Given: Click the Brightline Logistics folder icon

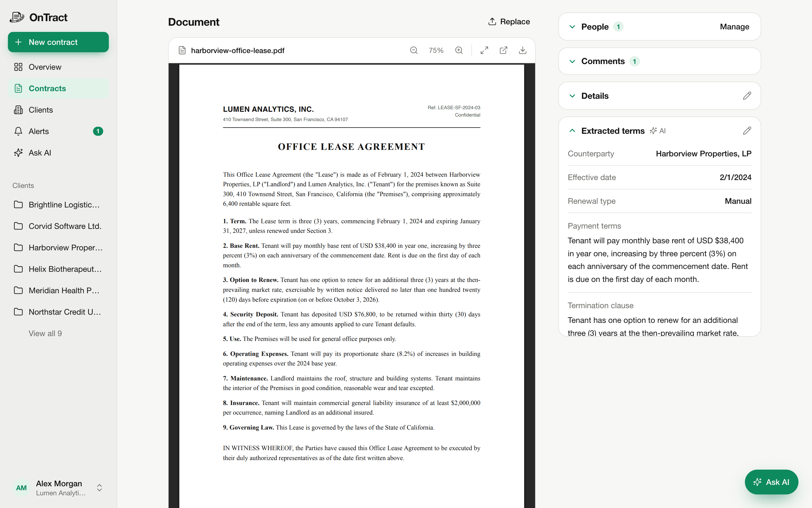Looking at the screenshot, I should tap(18, 205).
